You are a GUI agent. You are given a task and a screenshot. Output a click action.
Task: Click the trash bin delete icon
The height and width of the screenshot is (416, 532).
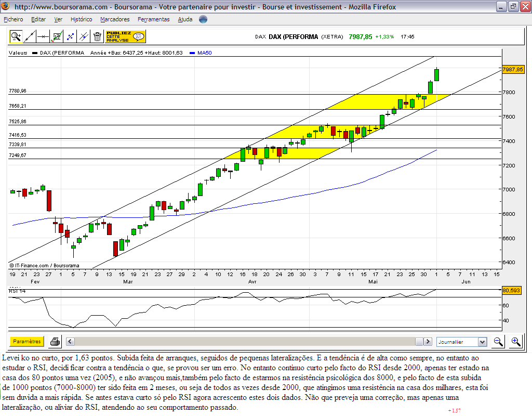pos(97,36)
